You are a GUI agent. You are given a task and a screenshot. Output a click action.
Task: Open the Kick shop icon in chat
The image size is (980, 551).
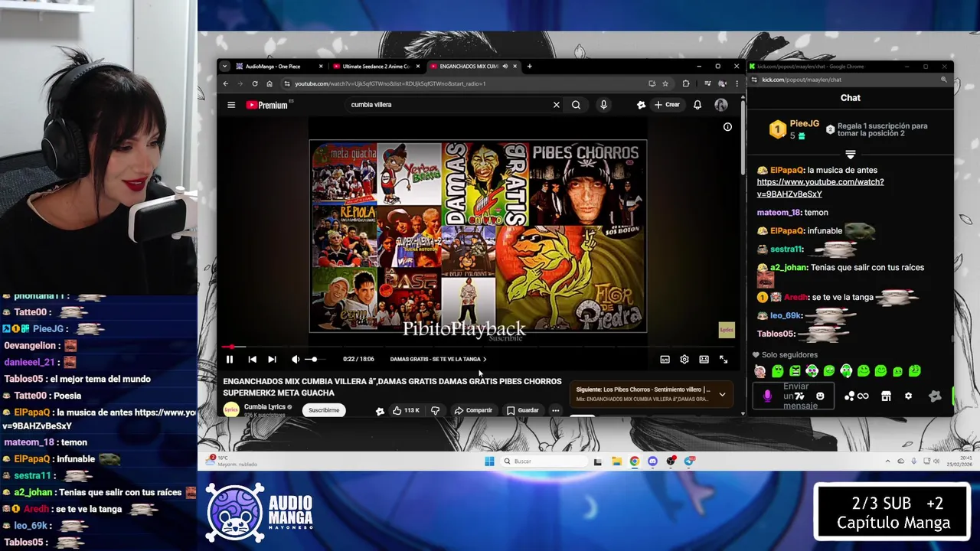(886, 396)
